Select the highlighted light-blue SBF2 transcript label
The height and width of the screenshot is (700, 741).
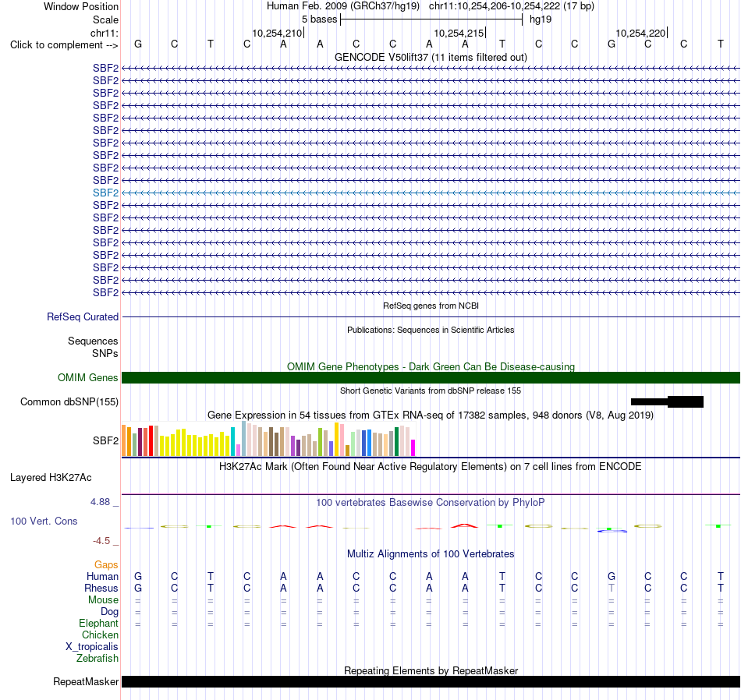click(x=105, y=193)
